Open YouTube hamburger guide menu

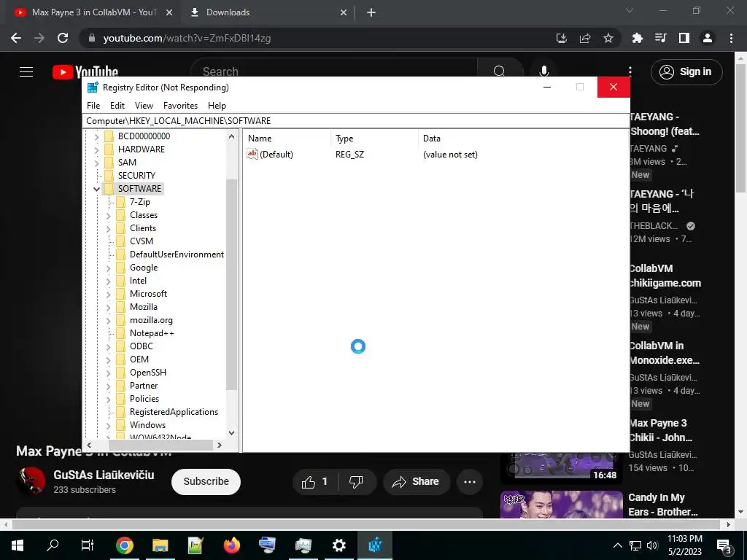tap(26, 71)
